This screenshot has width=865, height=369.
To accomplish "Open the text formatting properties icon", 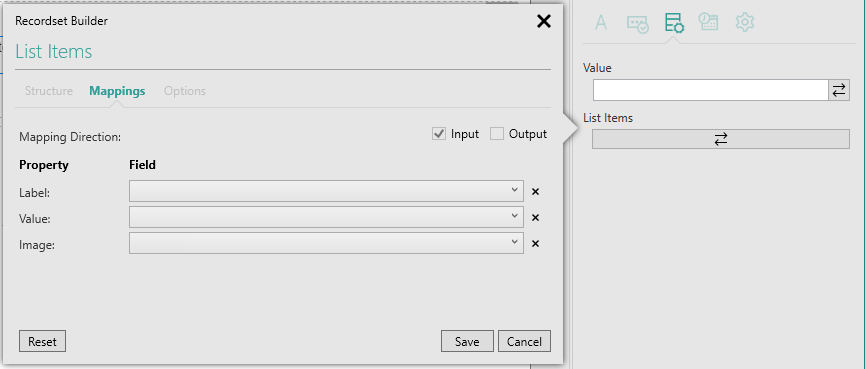I will click(601, 23).
